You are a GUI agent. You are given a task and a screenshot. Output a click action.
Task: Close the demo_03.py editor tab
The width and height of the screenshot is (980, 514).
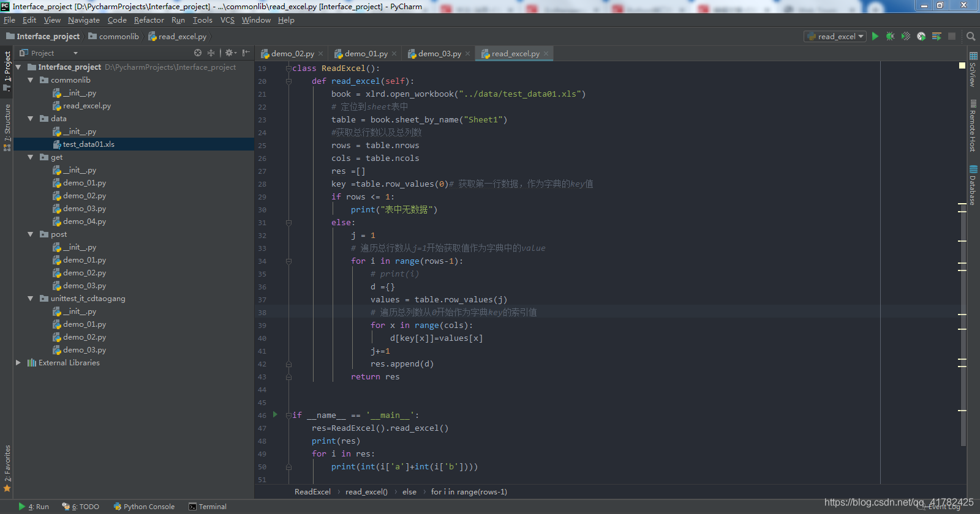click(x=467, y=54)
